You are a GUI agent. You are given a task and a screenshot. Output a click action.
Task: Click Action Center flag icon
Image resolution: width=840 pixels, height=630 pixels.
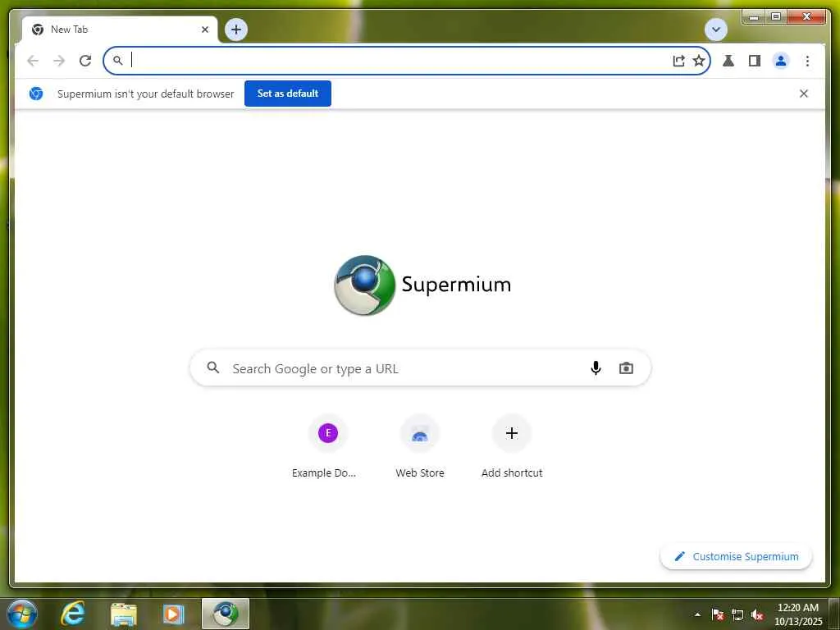[x=717, y=614]
